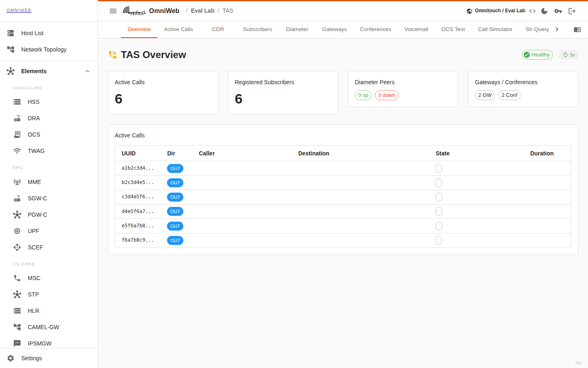Open the code brackets icon
The image size is (588, 368).
coord(532,11)
